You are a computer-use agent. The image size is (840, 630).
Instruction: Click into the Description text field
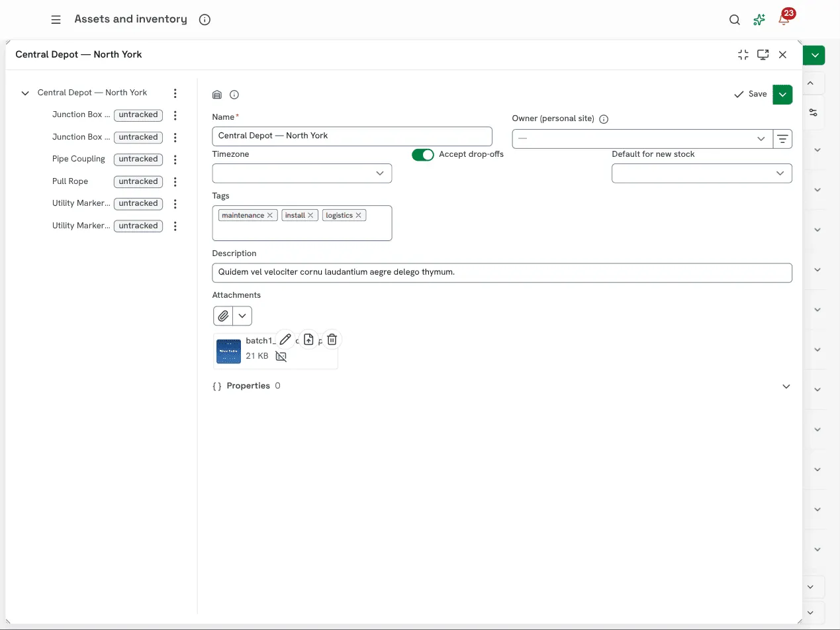point(502,273)
